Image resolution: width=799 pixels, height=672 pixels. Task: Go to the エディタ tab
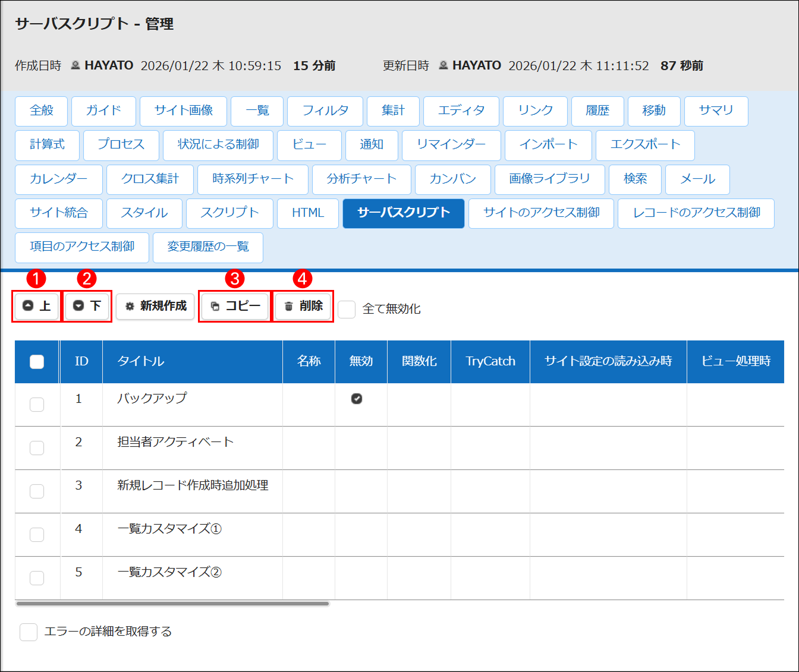pyautogui.click(x=461, y=111)
